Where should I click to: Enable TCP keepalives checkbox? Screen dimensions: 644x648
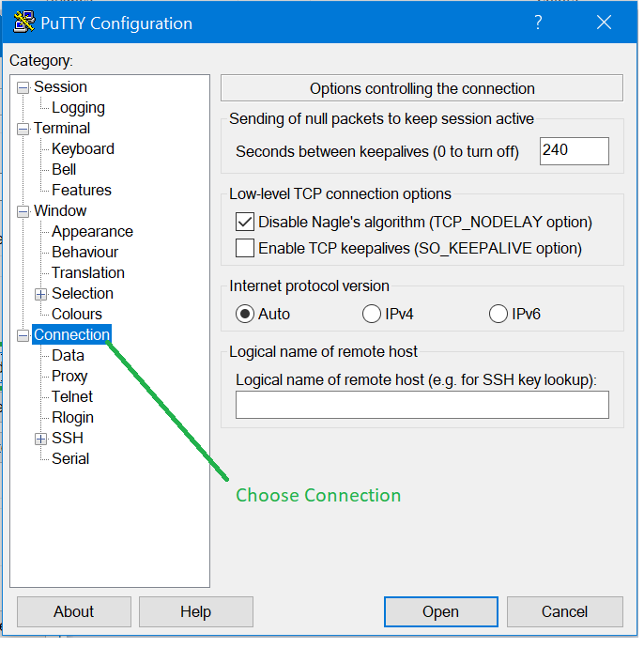pos(245,249)
